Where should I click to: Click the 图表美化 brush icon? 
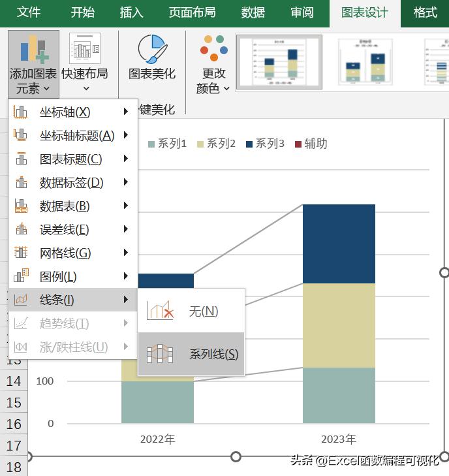tap(152, 48)
